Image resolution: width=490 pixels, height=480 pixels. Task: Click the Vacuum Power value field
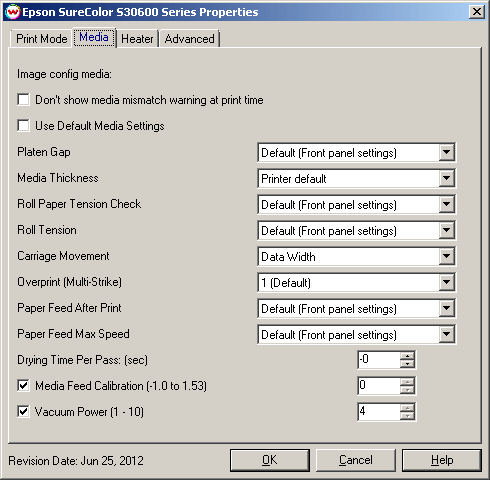point(379,412)
